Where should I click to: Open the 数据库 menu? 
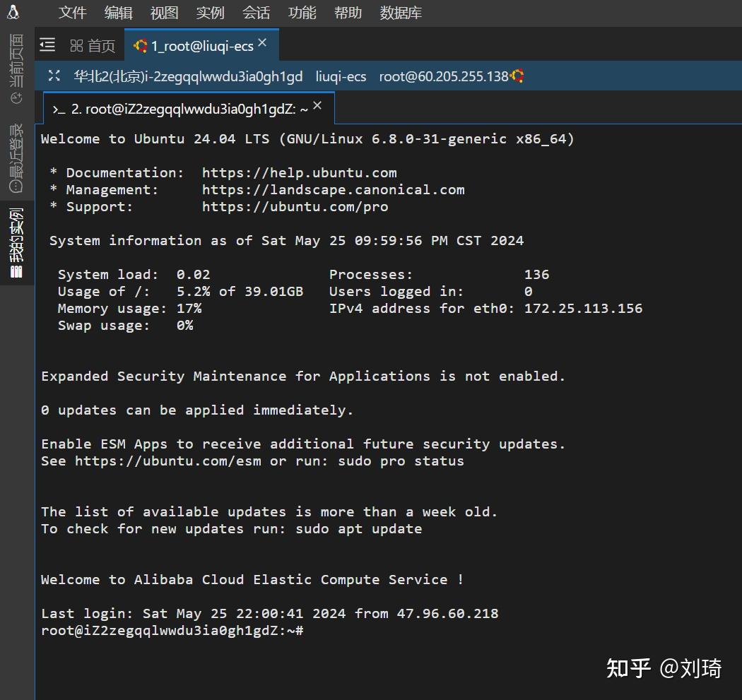[x=400, y=12]
